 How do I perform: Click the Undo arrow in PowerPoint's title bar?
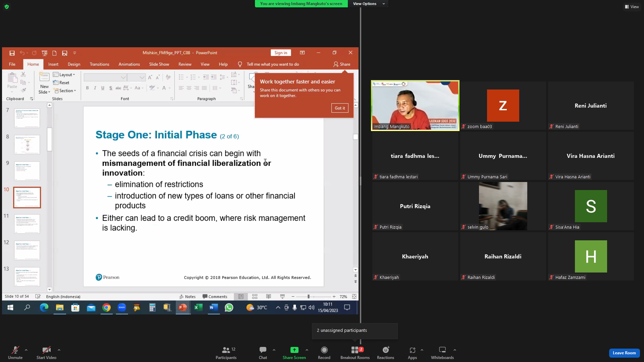coord(22,53)
